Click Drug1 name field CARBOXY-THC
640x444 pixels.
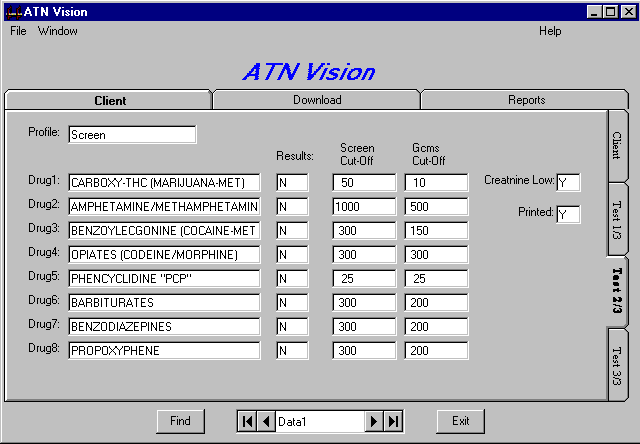point(164,182)
